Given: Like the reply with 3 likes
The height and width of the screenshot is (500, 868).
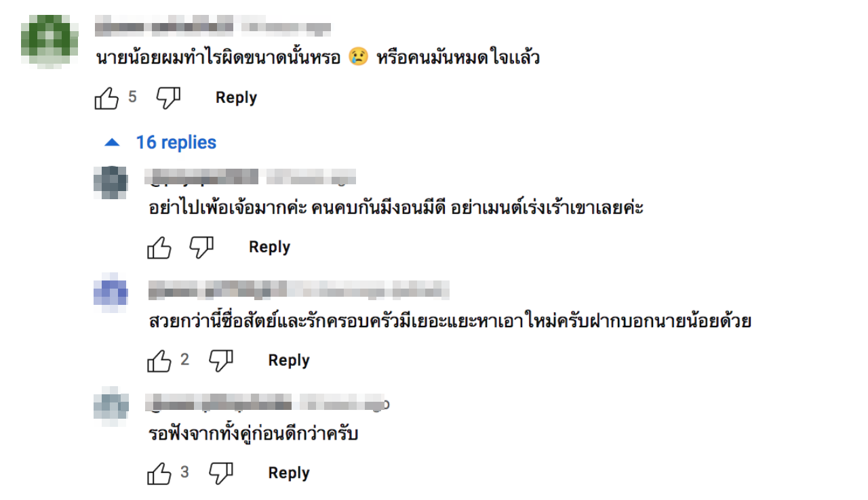Looking at the screenshot, I should pyautogui.click(x=159, y=474).
